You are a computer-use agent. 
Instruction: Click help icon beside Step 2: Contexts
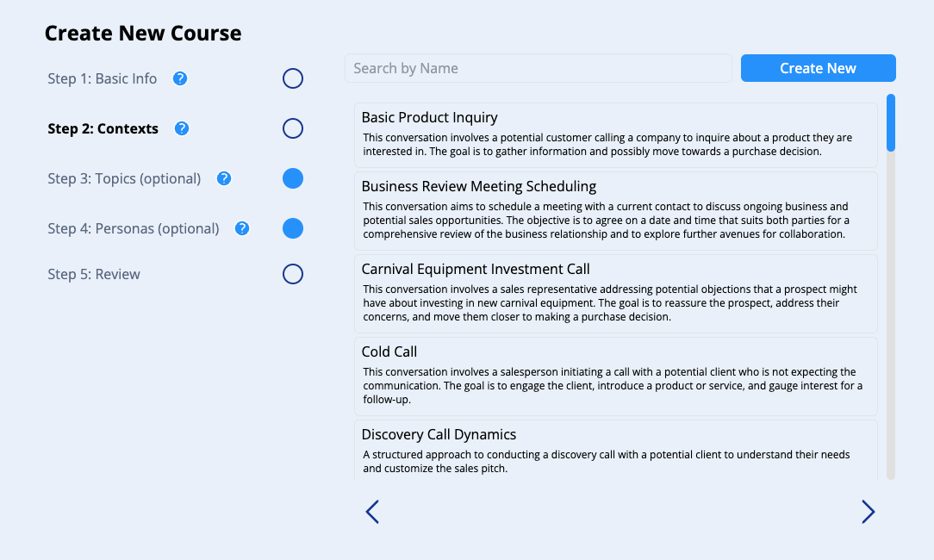click(x=182, y=128)
